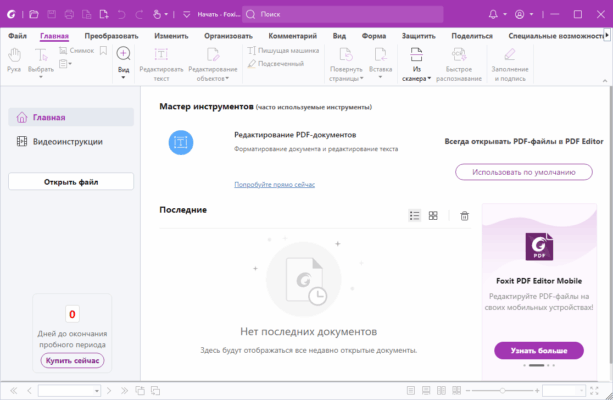Click the create new PDF icon

pos(104,14)
